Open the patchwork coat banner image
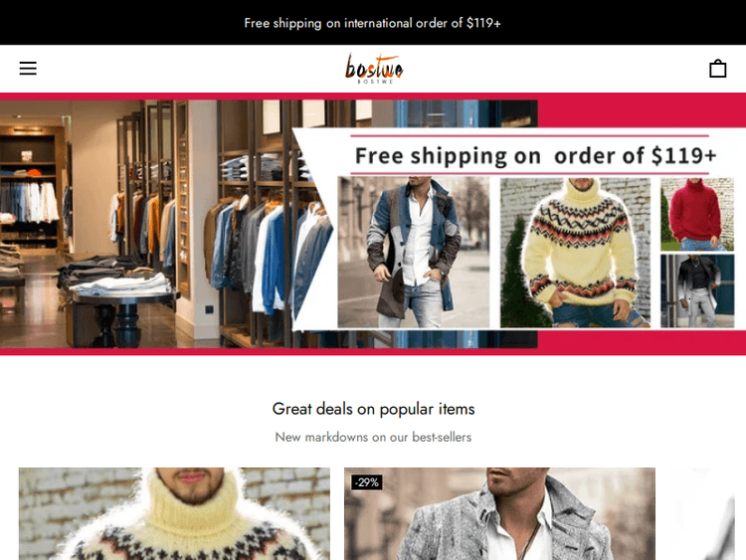The image size is (746, 560). pos(414,253)
